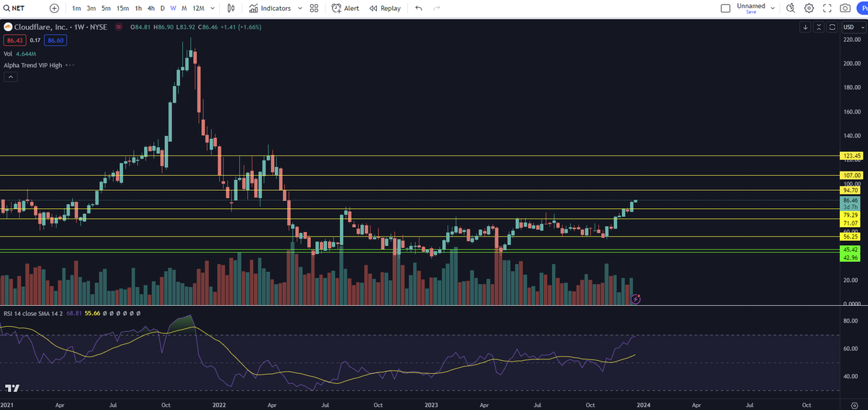Enter fullscreen mode
This screenshot has width=868, height=410.
coord(827,8)
